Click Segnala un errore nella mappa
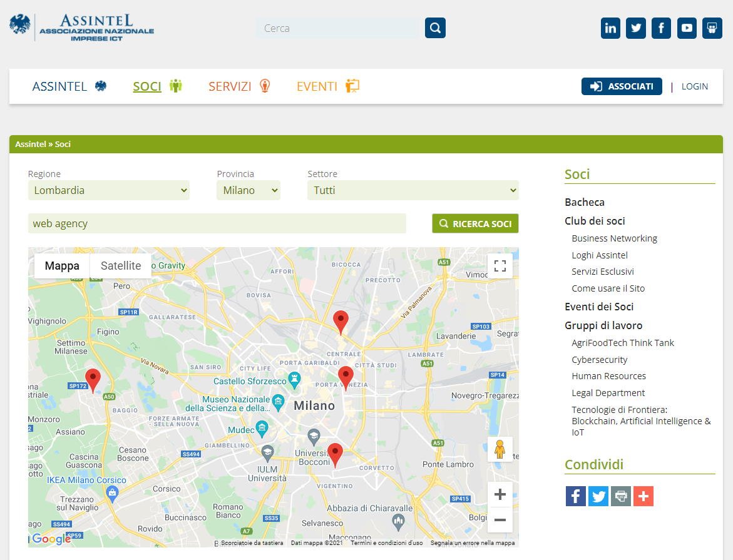 coord(472,543)
